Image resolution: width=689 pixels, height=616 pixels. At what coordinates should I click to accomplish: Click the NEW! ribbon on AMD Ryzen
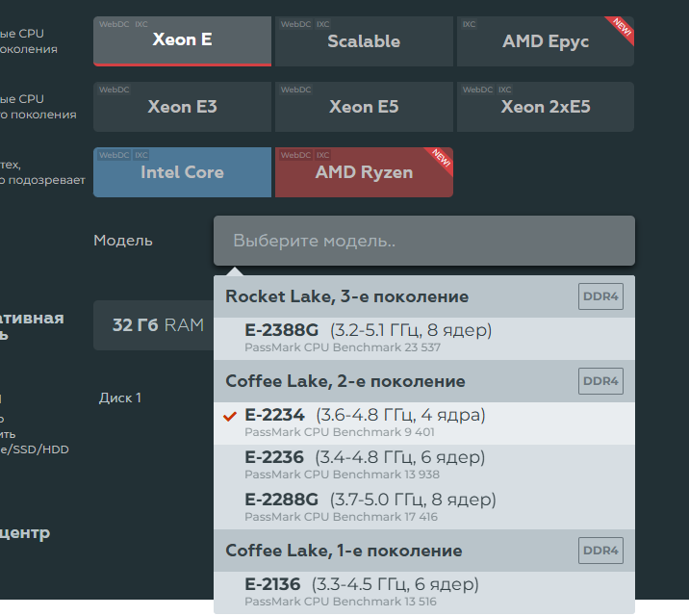click(441, 159)
